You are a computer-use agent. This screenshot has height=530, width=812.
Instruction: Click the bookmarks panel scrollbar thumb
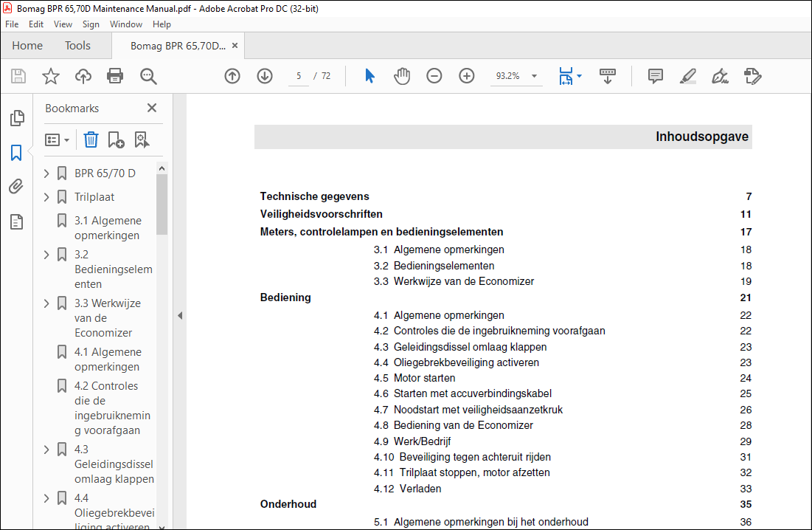pos(162,204)
